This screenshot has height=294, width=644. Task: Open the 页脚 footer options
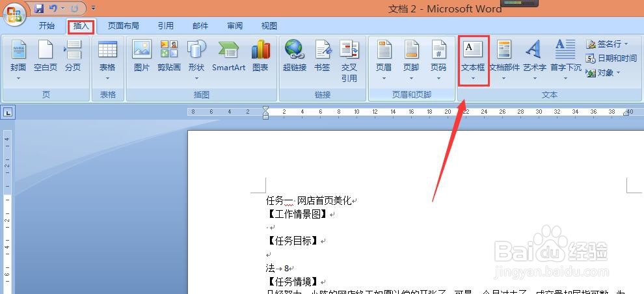click(411, 60)
